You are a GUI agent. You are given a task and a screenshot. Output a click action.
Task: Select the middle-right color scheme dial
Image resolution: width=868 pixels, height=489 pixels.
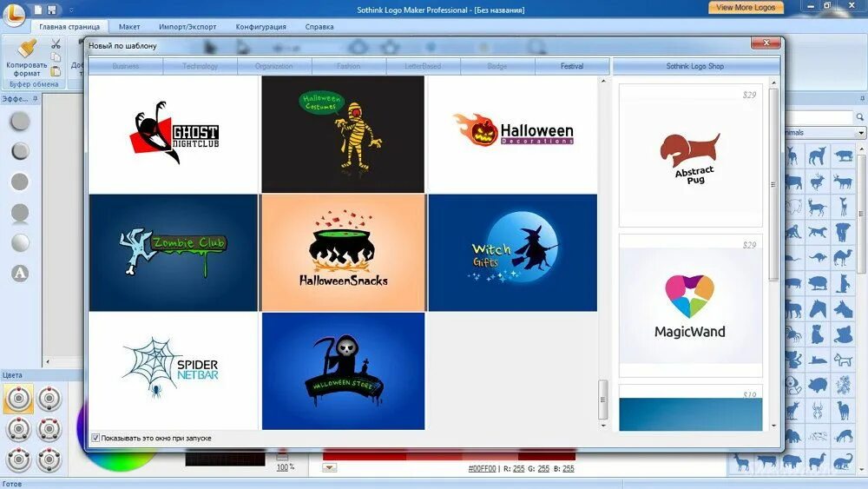(49, 429)
